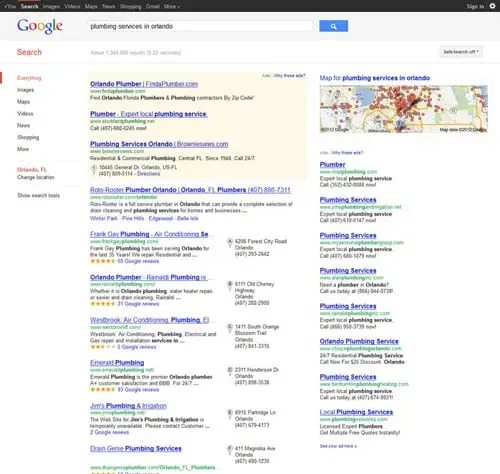Click the search query input field

point(200,26)
